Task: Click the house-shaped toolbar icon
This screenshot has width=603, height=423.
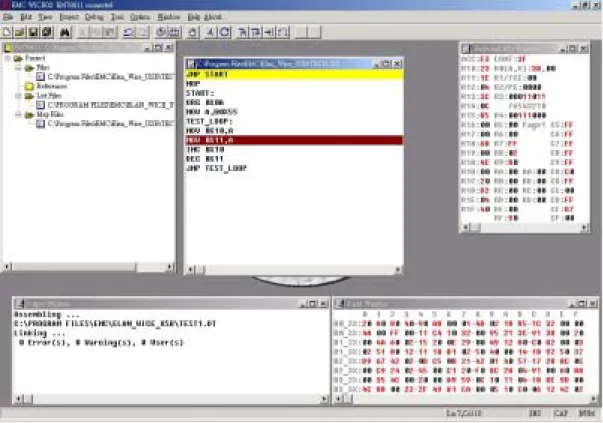Action: [x=193, y=32]
